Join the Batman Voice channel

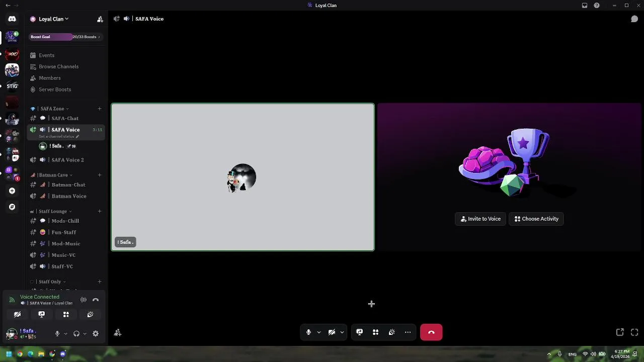point(66,196)
